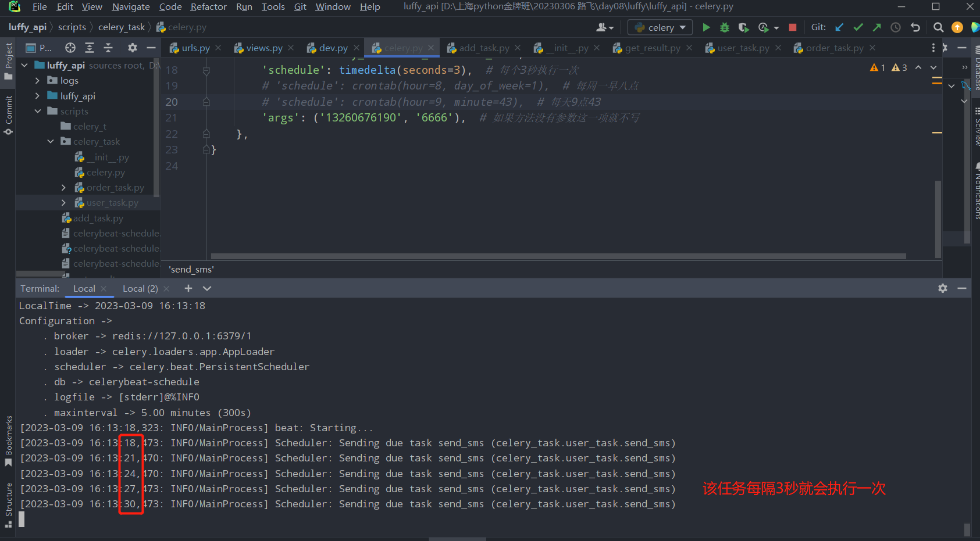Open the Commit tool window
Screen dimensions: 980x541
pyautogui.click(x=8, y=115)
